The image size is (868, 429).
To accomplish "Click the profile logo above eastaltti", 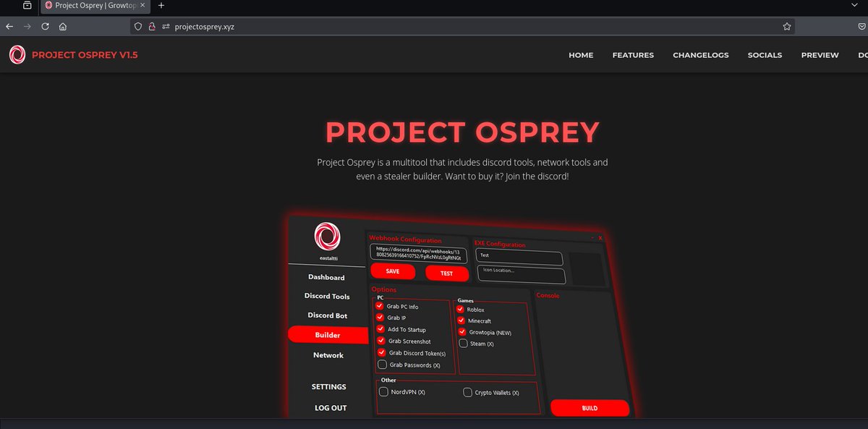I will 327,236.
